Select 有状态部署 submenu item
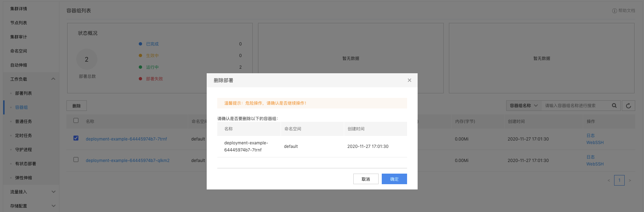The width and height of the screenshot is (644, 212). [26, 164]
